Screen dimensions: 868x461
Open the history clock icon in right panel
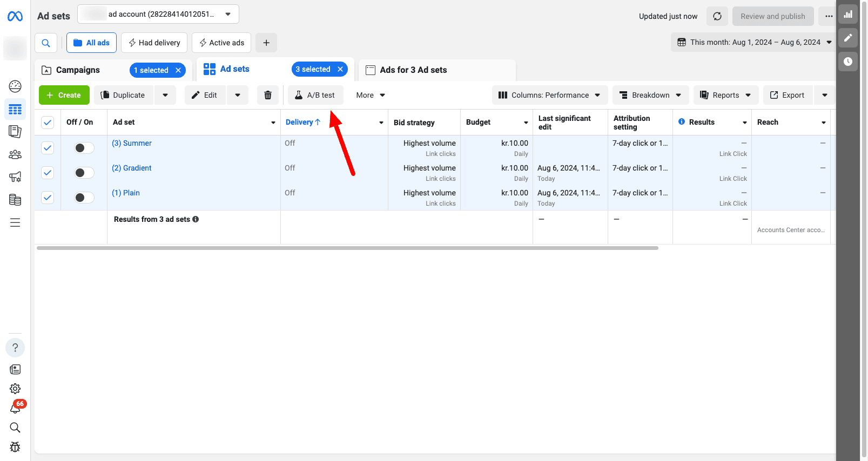point(848,62)
